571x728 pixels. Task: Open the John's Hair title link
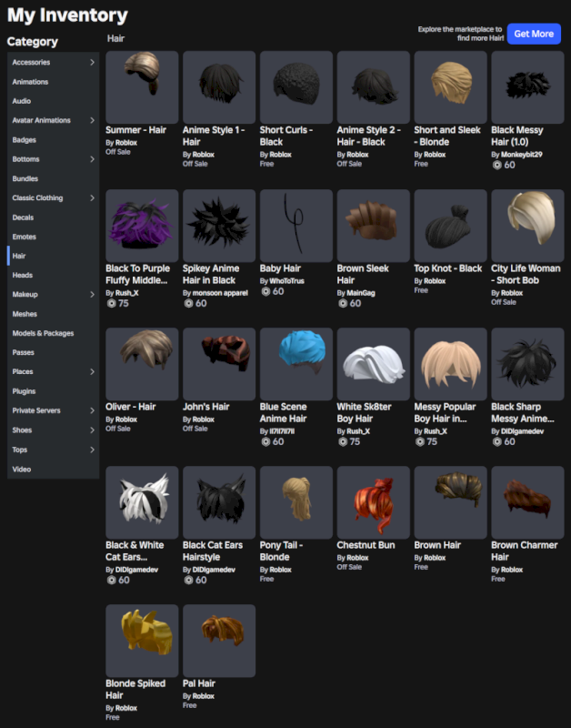click(x=206, y=407)
